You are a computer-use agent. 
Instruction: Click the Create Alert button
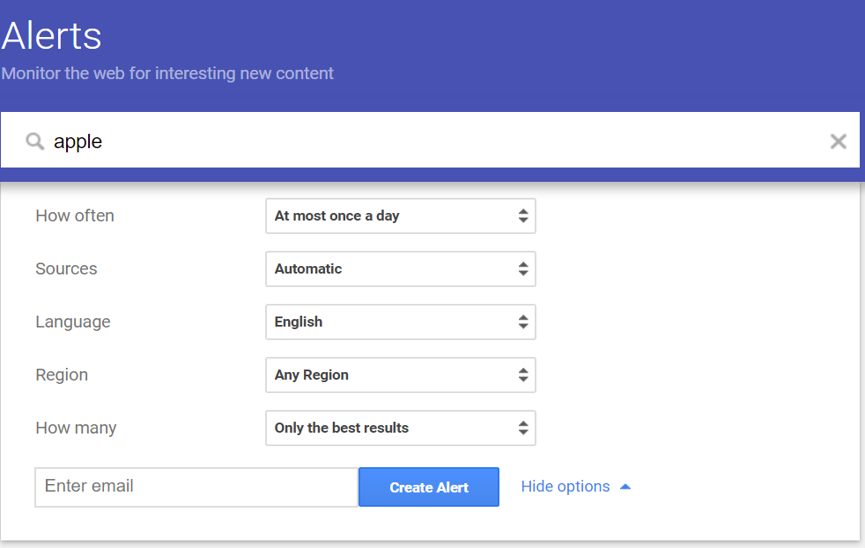429,487
